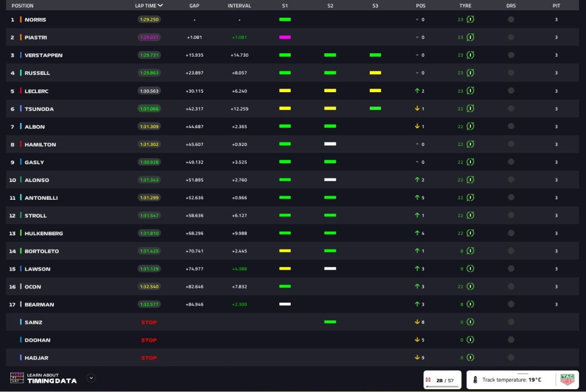Click the thermometer icon beside track temperature
586x392 pixels.
pyautogui.click(x=476, y=379)
